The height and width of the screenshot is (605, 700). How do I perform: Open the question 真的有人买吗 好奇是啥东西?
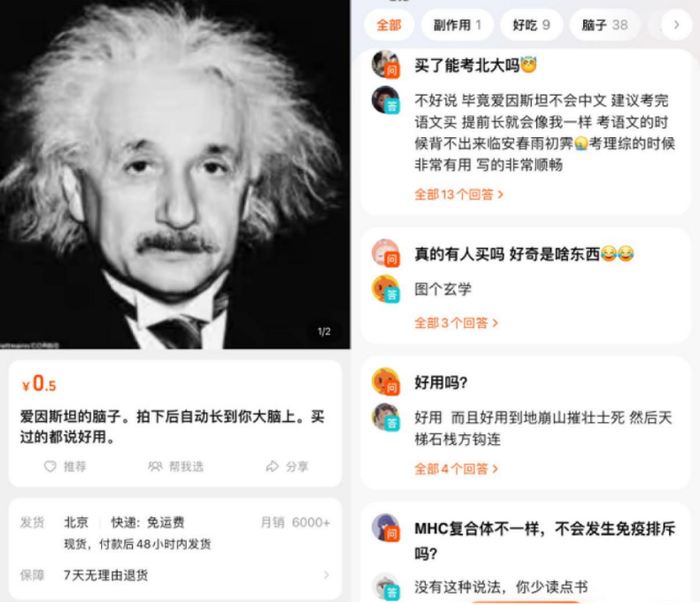(524, 254)
